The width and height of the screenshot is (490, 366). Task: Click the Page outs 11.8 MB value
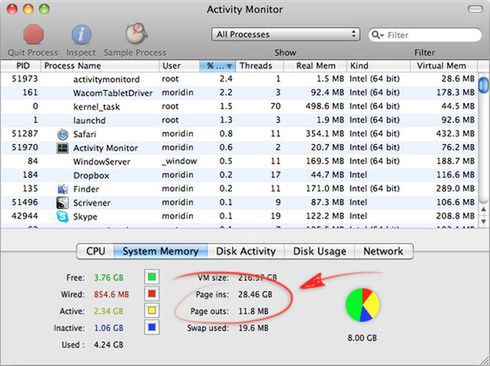coord(253,311)
